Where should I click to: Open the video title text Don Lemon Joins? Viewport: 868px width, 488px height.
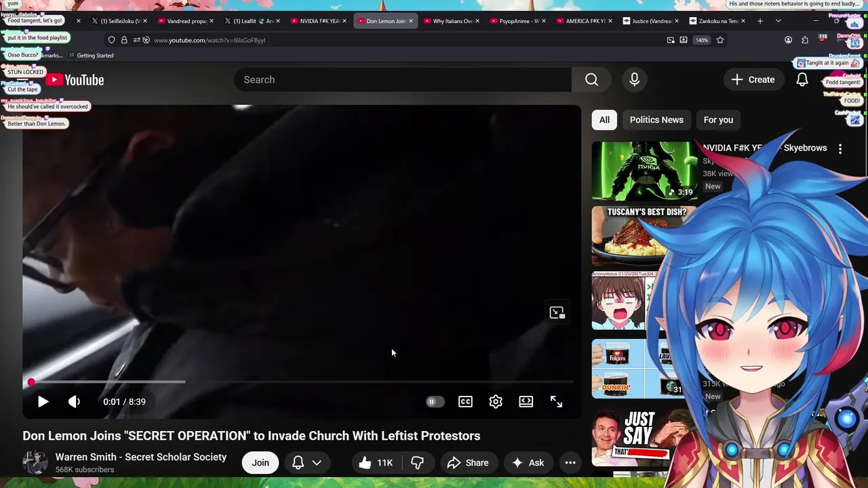click(252, 436)
